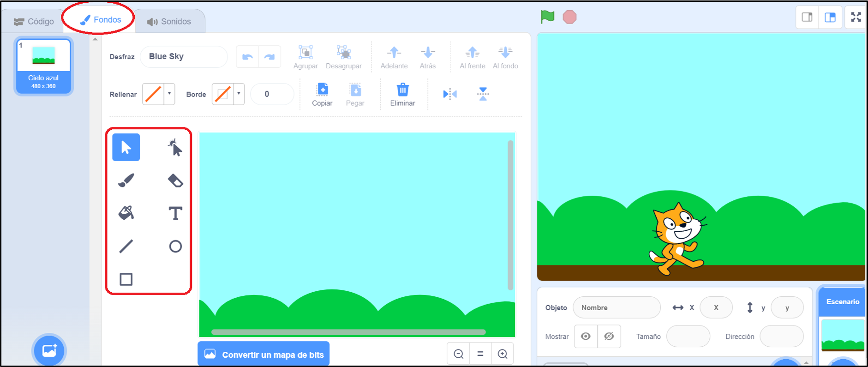
Task: Select the Escenario panel header
Action: 843,302
